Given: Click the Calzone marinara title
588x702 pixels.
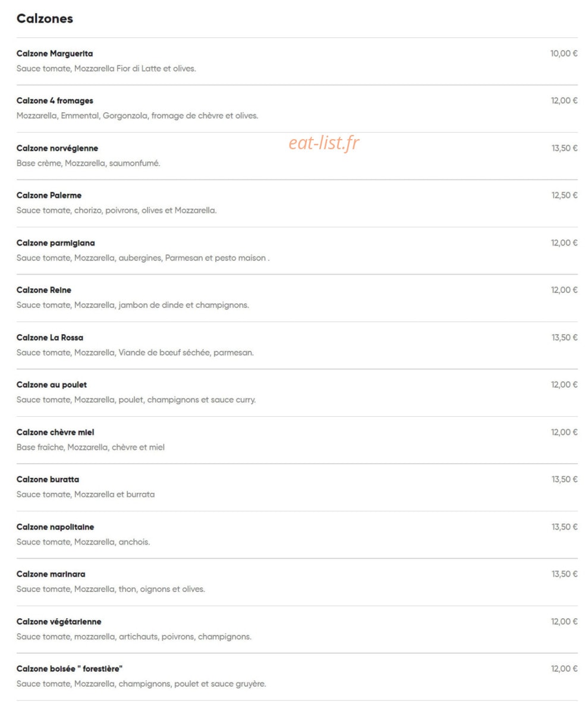Looking at the screenshot, I should [51, 574].
